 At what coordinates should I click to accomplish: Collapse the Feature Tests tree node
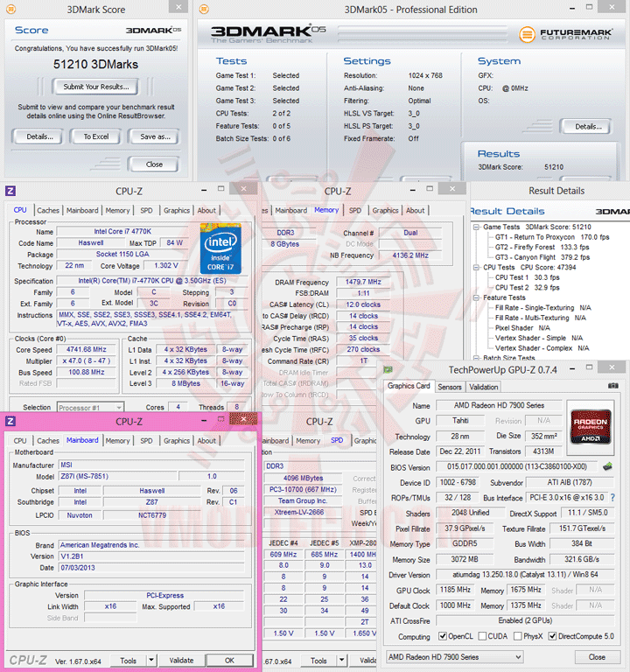point(476,297)
